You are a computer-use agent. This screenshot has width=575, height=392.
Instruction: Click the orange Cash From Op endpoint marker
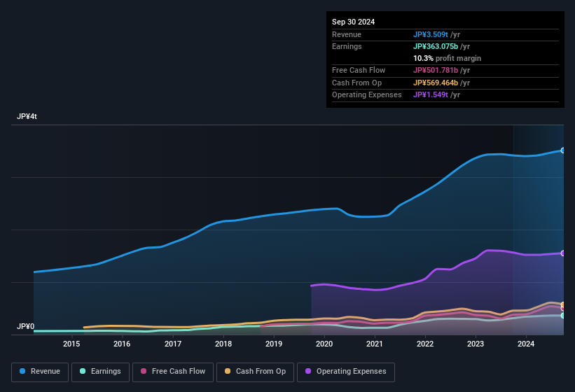click(563, 304)
